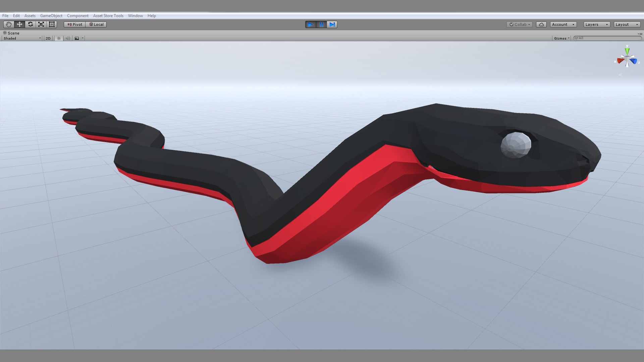Screen dimensions: 644x362
Task: Click the gizmo center cube
Action: click(627, 59)
